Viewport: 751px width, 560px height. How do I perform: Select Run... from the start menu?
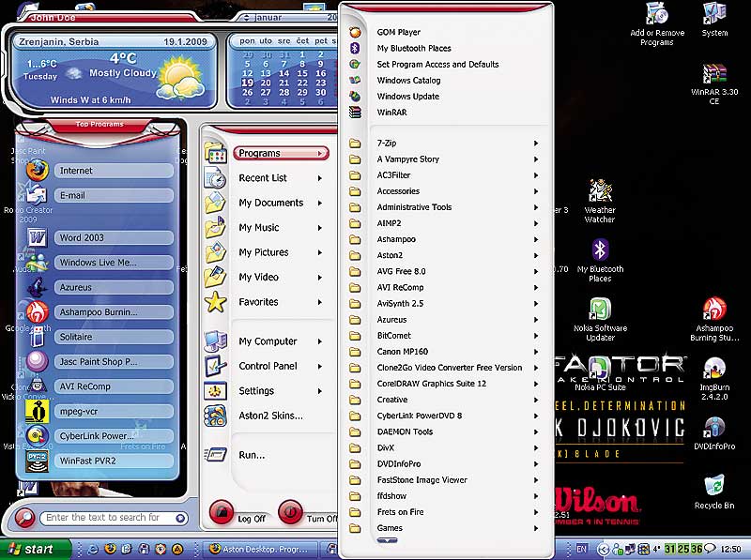coord(252,455)
